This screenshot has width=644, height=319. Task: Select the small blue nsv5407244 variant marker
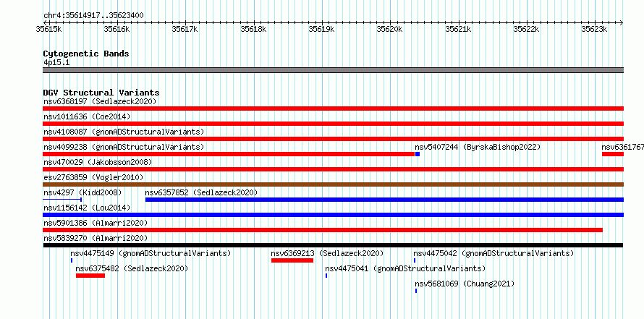coord(418,154)
